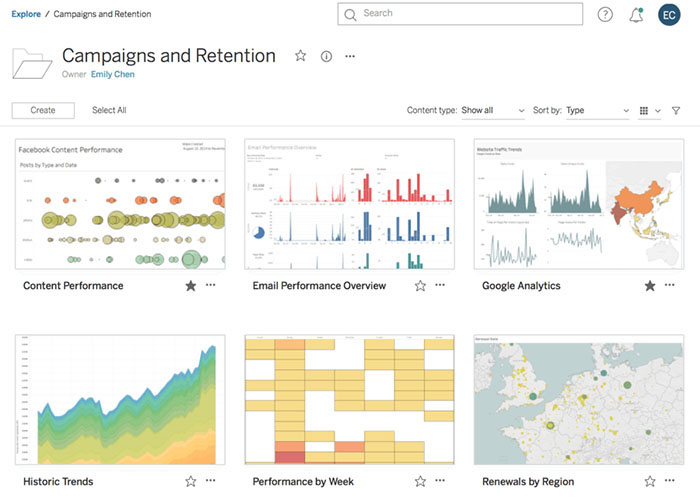Click the filter funnel icon
This screenshot has height=500, width=700.
click(676, 111)
